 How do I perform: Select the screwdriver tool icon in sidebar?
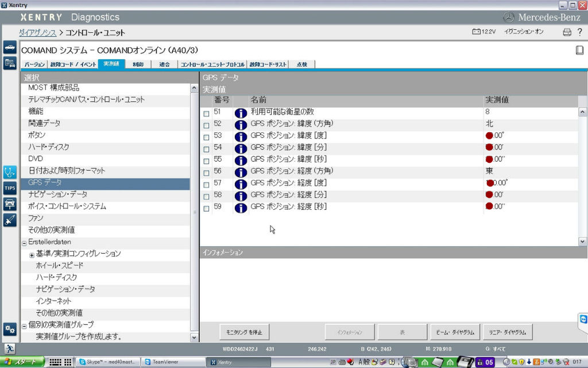click(9, 218)
